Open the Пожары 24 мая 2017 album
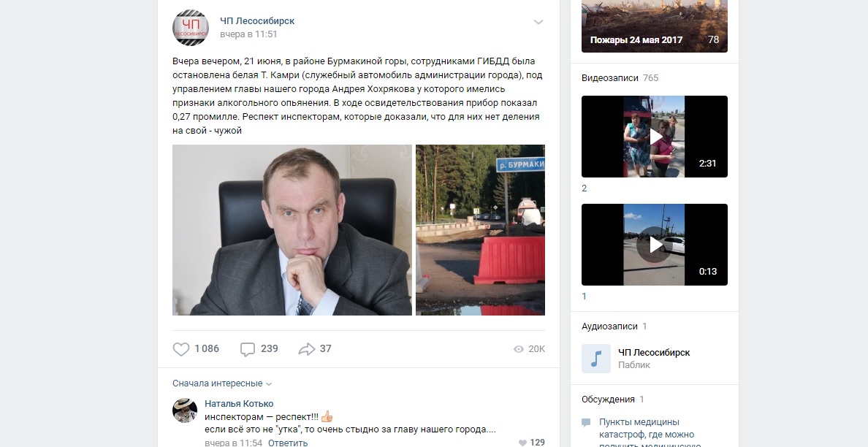Screen dimensions: 868x447 655,26
